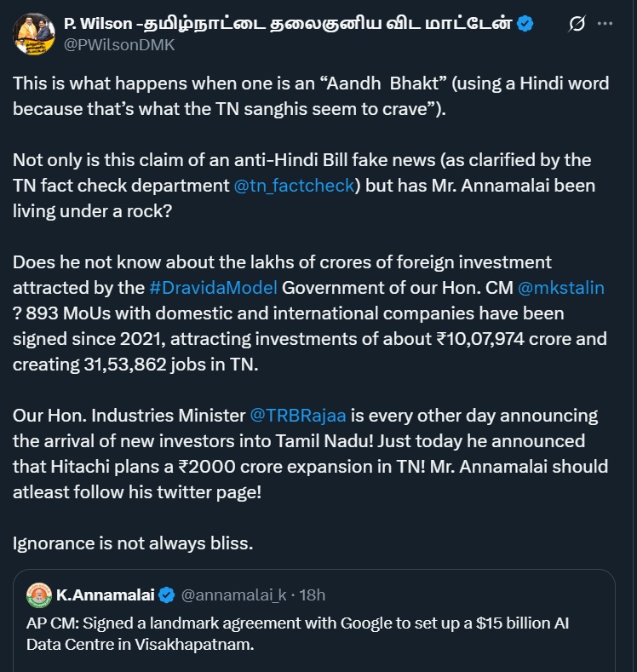Open P. Wilson's profile picture
637x672 pixels.
pos(35,34)
